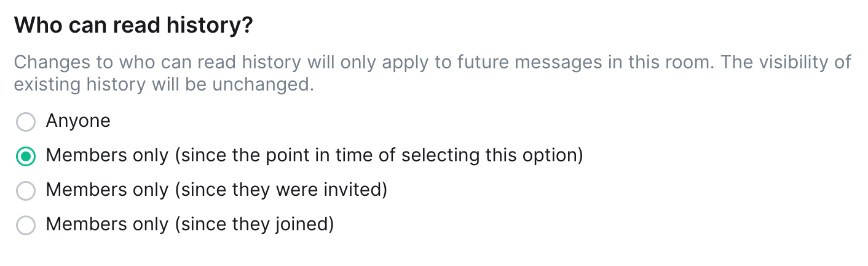The width and height of the screenshot is (868, 266).
Task: Click the selected green radio button circle
Action: pyautogui.click(x=25, y=156)
